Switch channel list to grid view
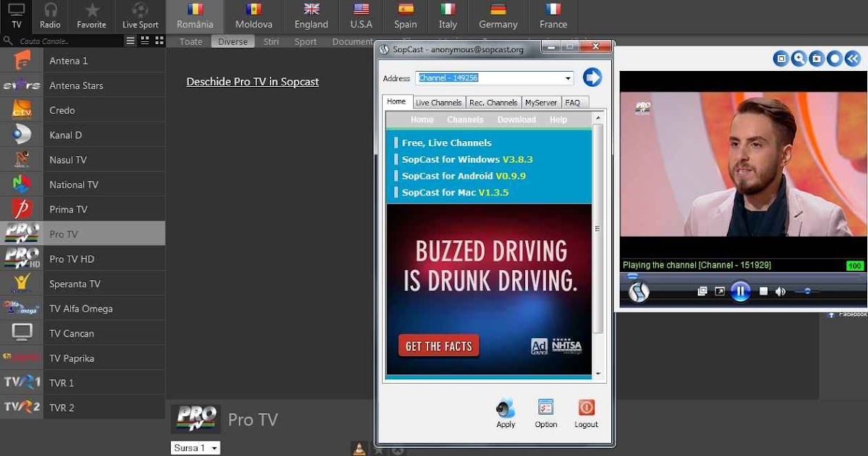This screenshot has width=868, height=456. click(x=159, y=41)
